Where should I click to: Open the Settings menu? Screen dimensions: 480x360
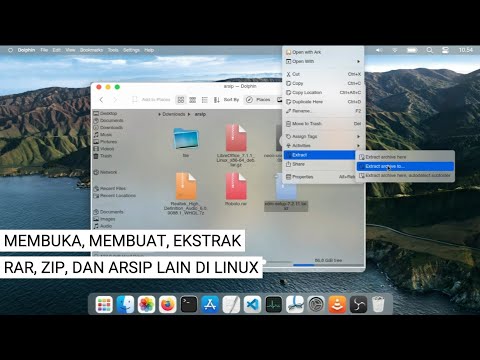[131, 50]
